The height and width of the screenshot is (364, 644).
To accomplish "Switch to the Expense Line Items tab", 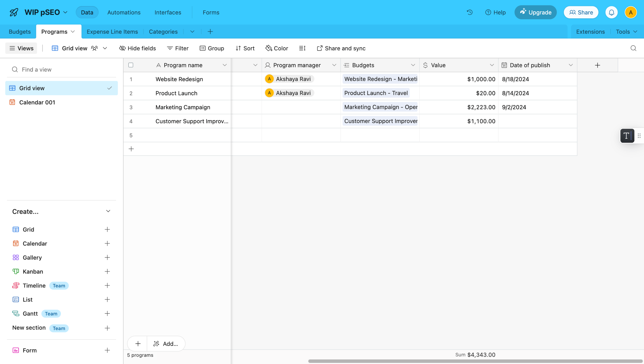I will point(112,32).
